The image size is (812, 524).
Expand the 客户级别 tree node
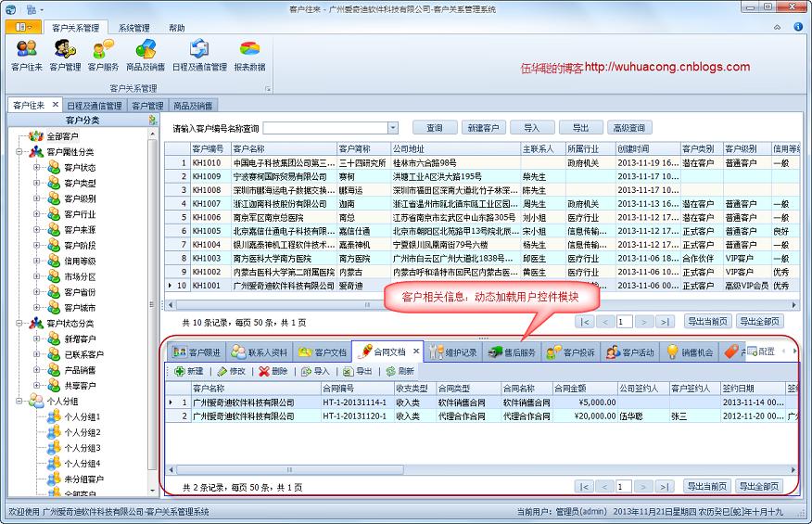coord(37,198)
